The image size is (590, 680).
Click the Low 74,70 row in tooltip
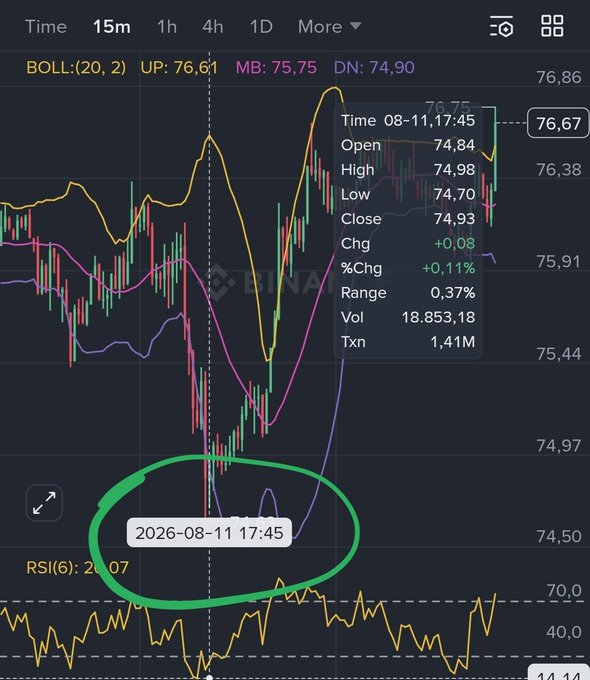click(x=408, y=194)
